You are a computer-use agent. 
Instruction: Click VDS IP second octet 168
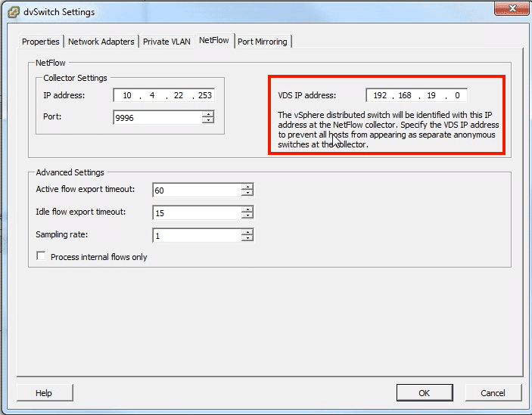(405, 95)
